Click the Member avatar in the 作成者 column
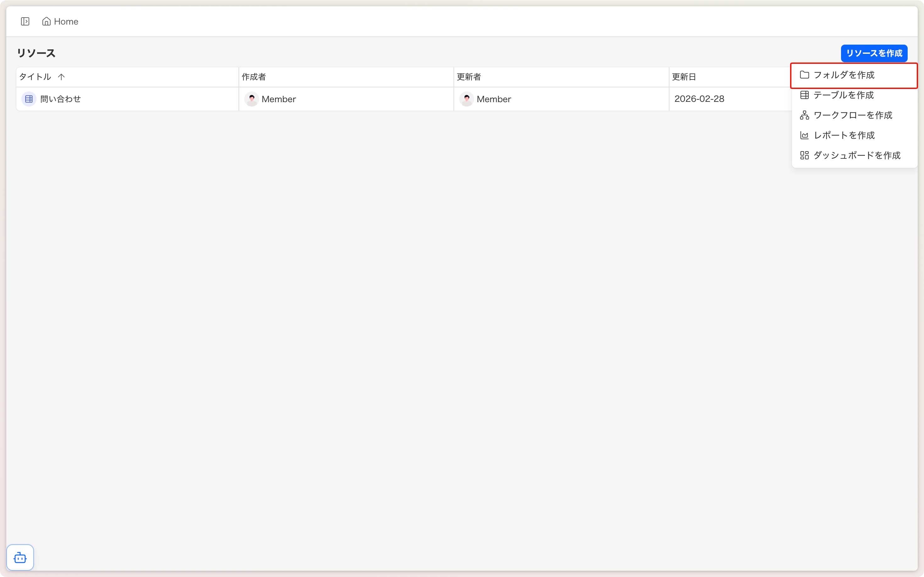 (251, 99)
